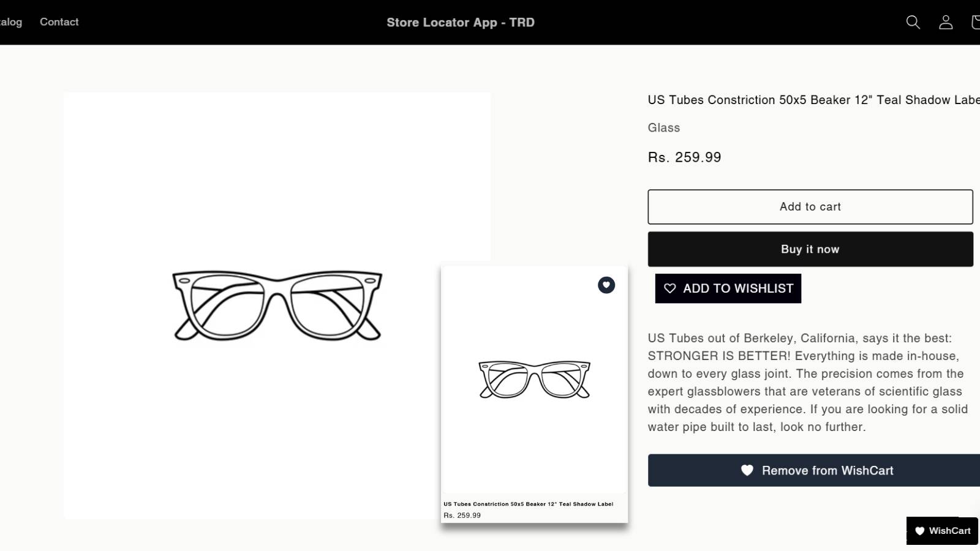Click the Remove from WishCart label text
The width and height of the screenshot is (980, 551).
click(x=827, y=470)
